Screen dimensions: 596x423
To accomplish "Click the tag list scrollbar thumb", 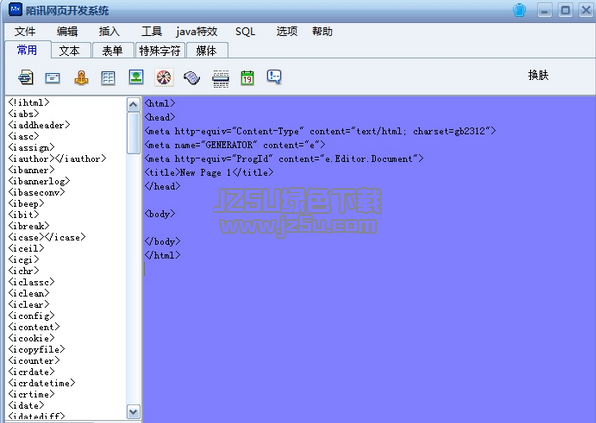I will tap(133, 133).
